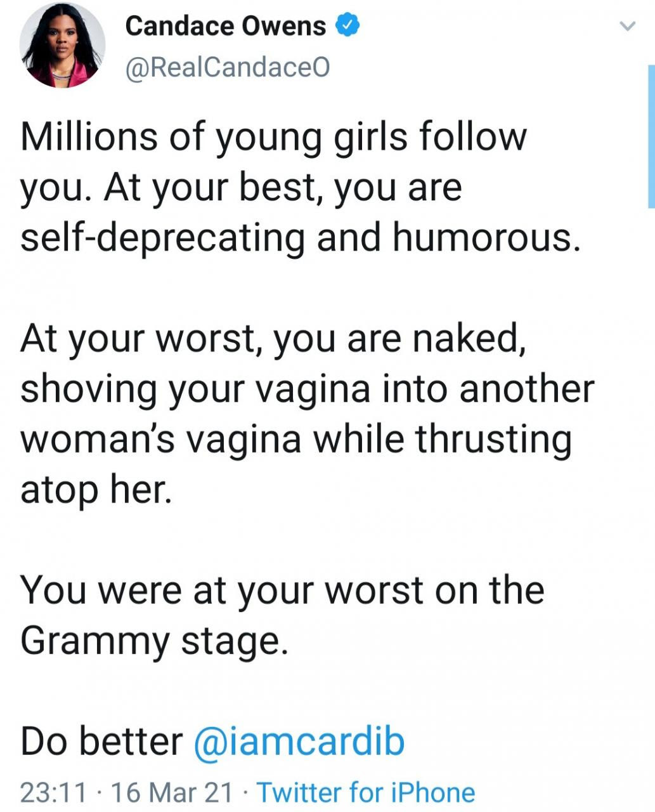The image size is (655, 812).
Task: Click the 'Do better' text
Action: [101, 741]
